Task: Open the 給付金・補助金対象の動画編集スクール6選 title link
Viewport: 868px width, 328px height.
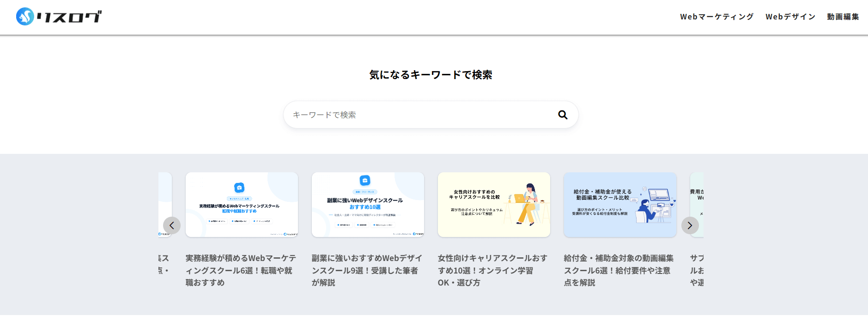Action: [619, 270]
